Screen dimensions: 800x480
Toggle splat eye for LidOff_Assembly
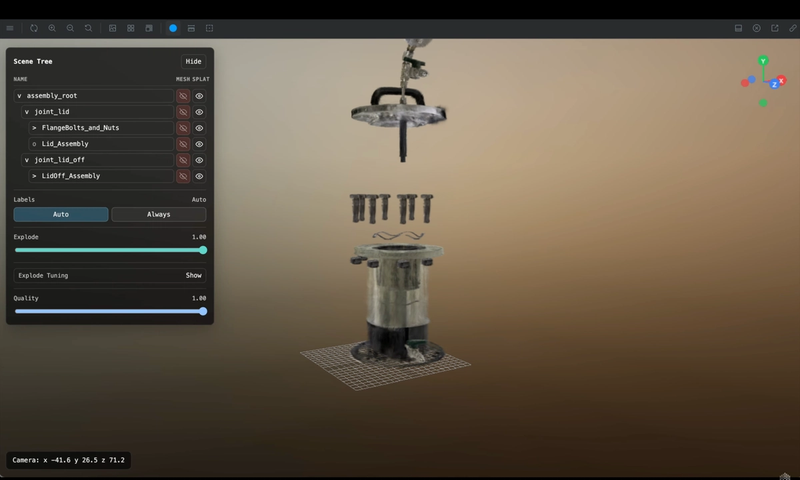click(199, 176)
